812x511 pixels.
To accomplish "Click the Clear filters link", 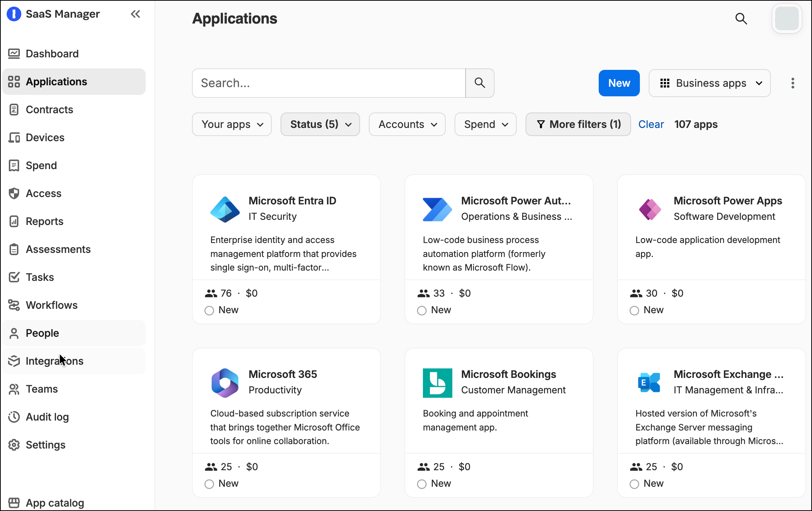I will pyautogui.click(x=651, y=124).
